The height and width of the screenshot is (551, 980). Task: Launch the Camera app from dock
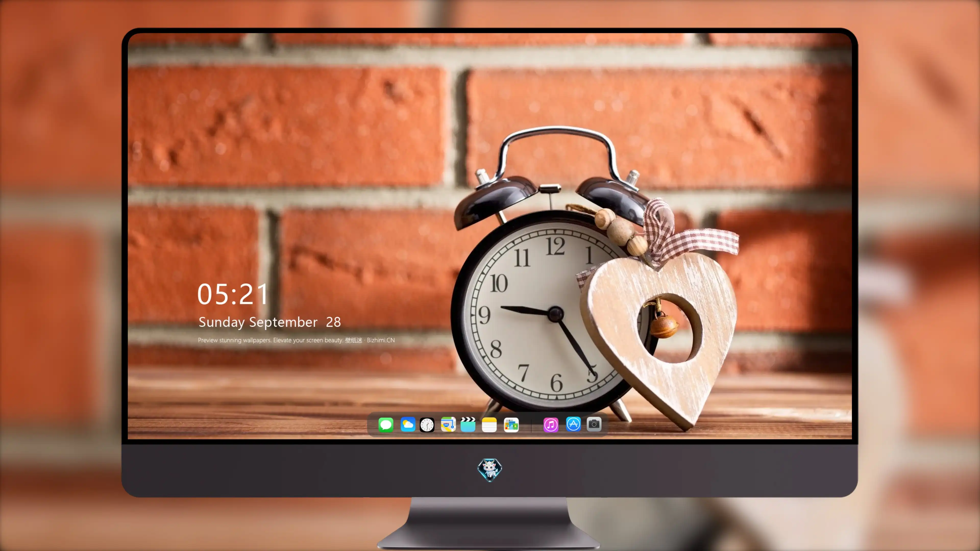[x=594, y=424]
